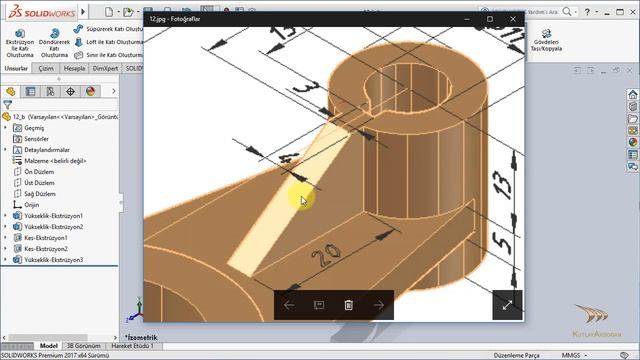Expand the Geçmiş tree node
The image size is (640, 360).
coord(5,128)
